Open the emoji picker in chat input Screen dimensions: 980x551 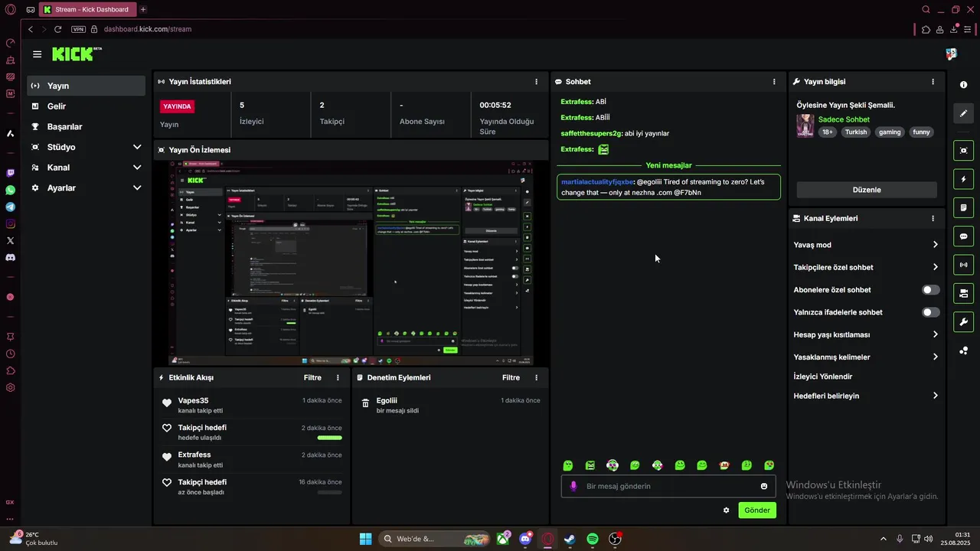pos(764,486)
